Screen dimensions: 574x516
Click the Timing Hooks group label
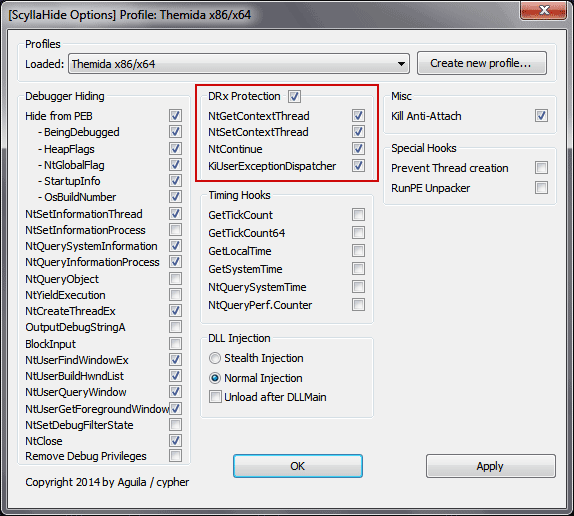click(239, 195)
